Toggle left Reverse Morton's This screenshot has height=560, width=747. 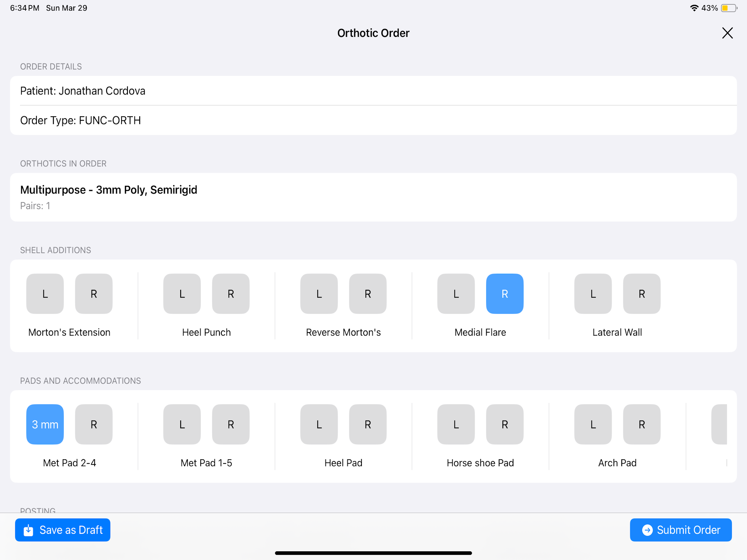click(x=319, y=294)
